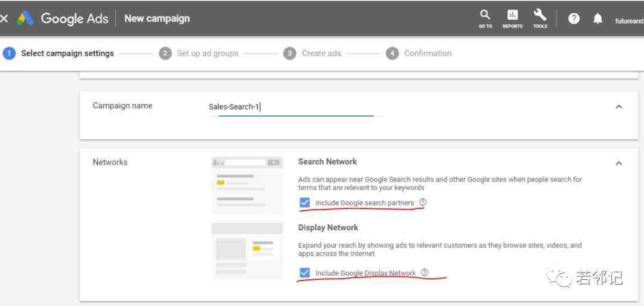Open help icon beside Display Network option
The image size is (644, 306).
[x=425, y=273]
